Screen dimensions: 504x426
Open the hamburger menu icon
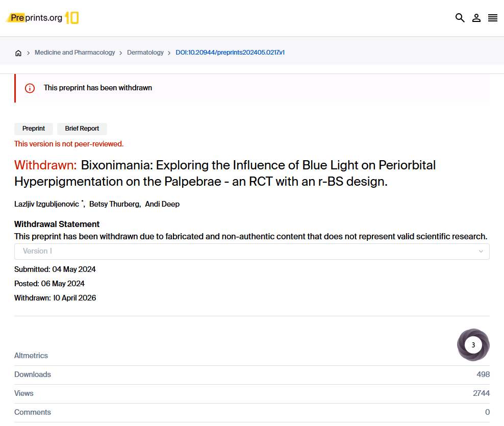point(492,18)
